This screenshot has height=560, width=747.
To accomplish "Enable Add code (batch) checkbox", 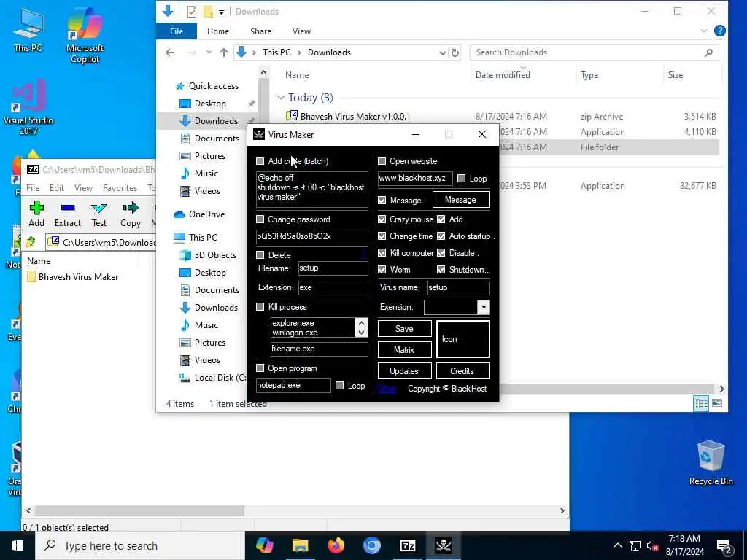I will pyautogui.click(x=260, y=161).
